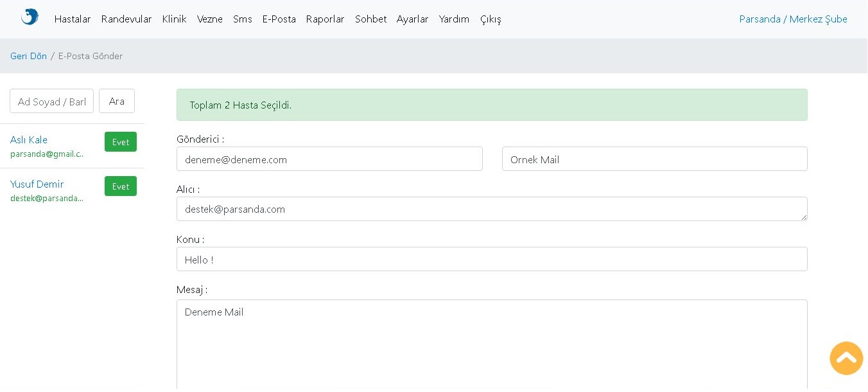Viewport: 868px width, 392px height.
Task: Go to Ayarlar settings menu
Action: pyautogui.click(x=413, y=19)
